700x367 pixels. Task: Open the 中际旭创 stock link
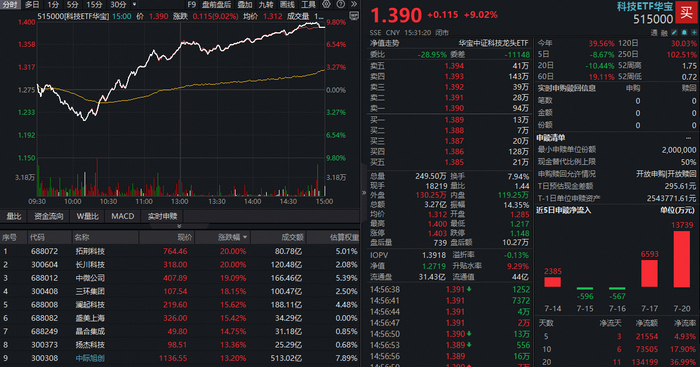click(90, 358)
